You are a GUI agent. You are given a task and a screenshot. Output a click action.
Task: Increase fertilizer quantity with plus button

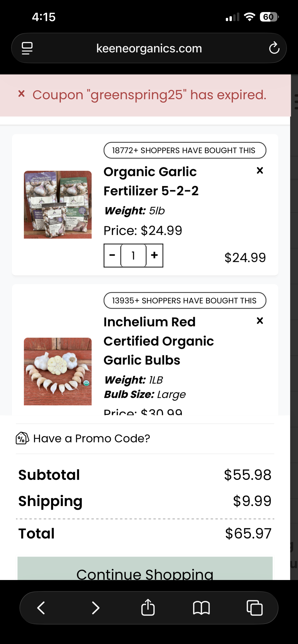pos(154,255)
